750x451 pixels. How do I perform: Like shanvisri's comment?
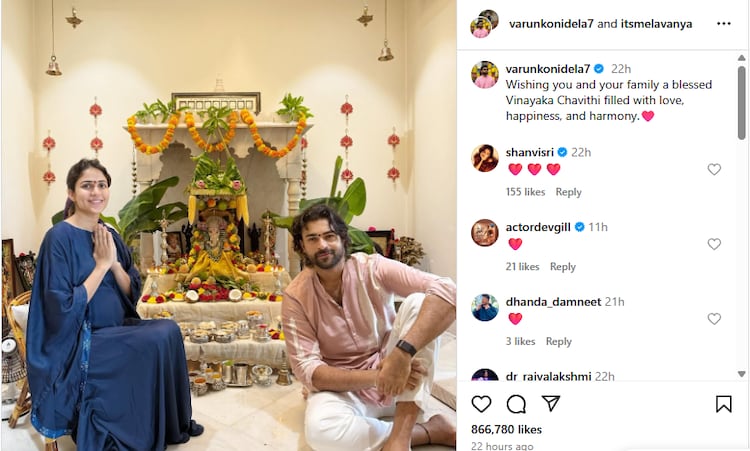(714, 169)
